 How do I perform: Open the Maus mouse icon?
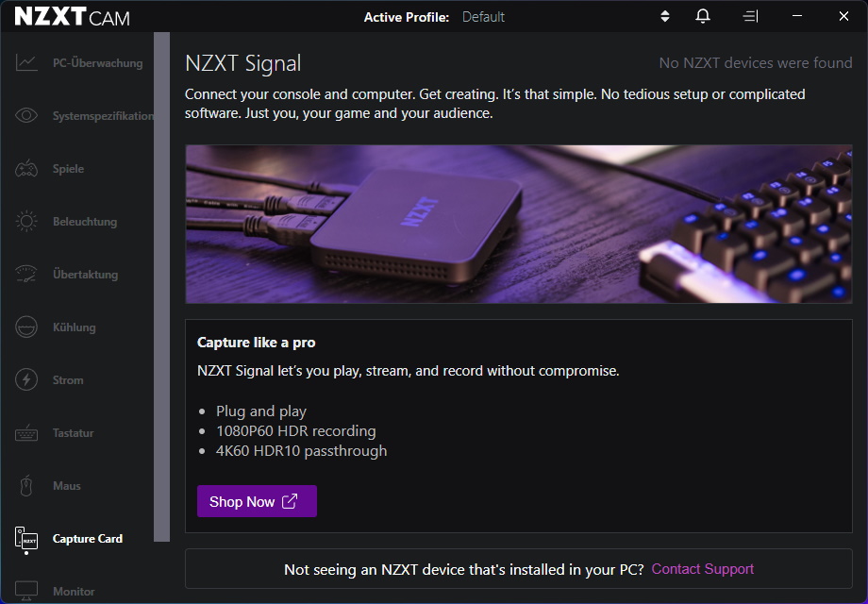click(x=28, y=485)
